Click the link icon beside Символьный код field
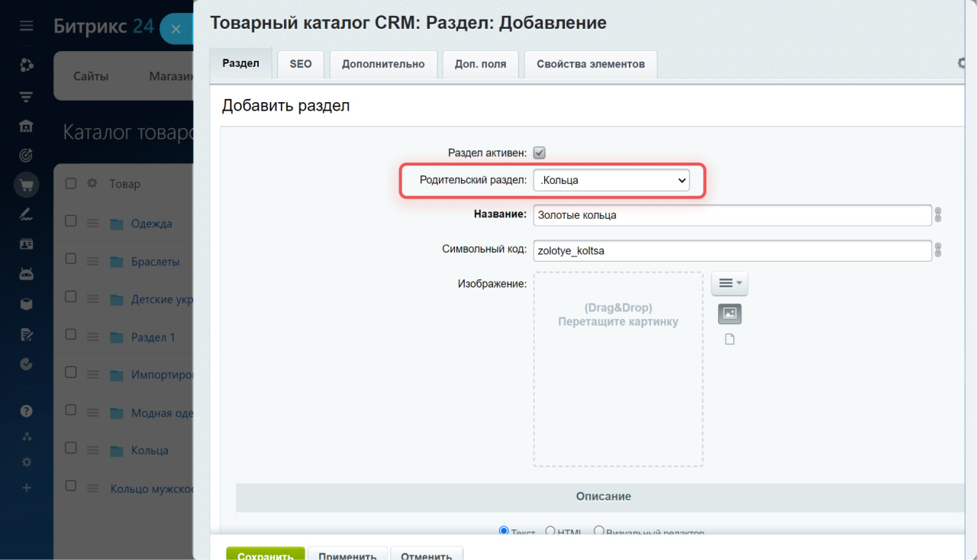 [938, 250]
